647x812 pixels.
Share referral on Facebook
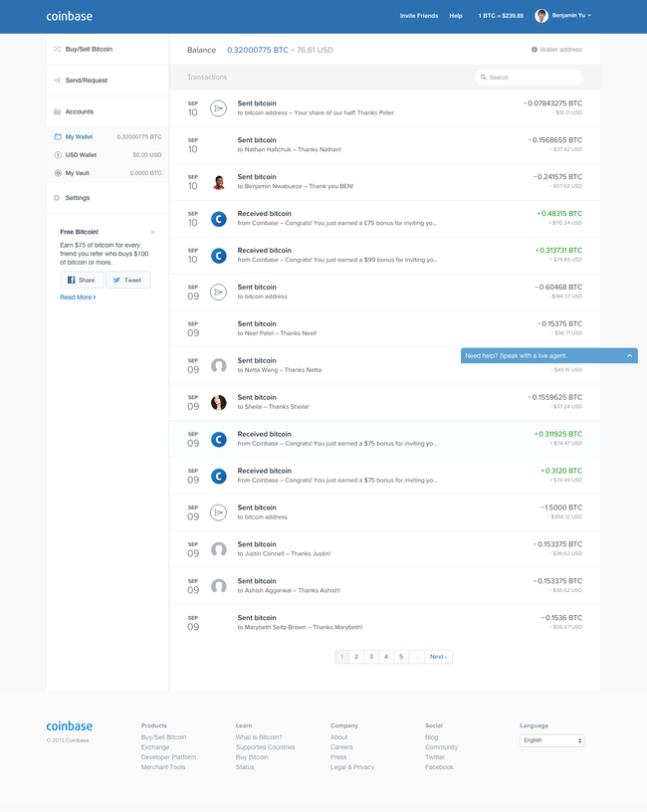[x=82, y=281]
